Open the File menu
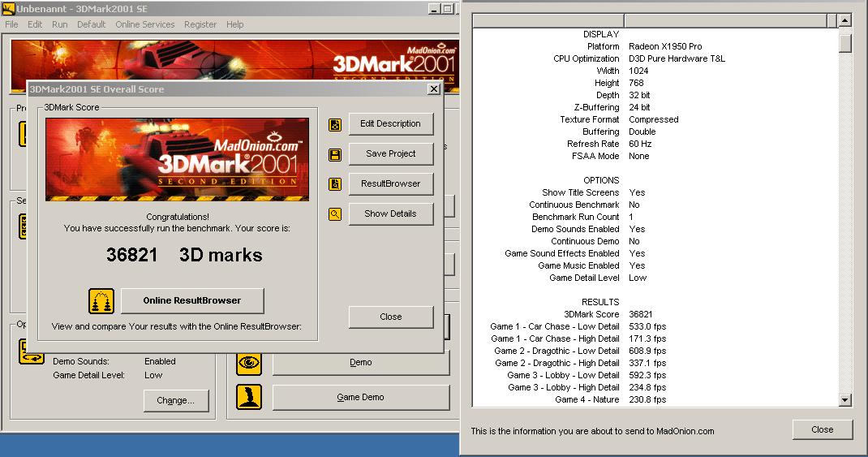The width and height of the screenshot is (868, 457). [x=11, y=24]
